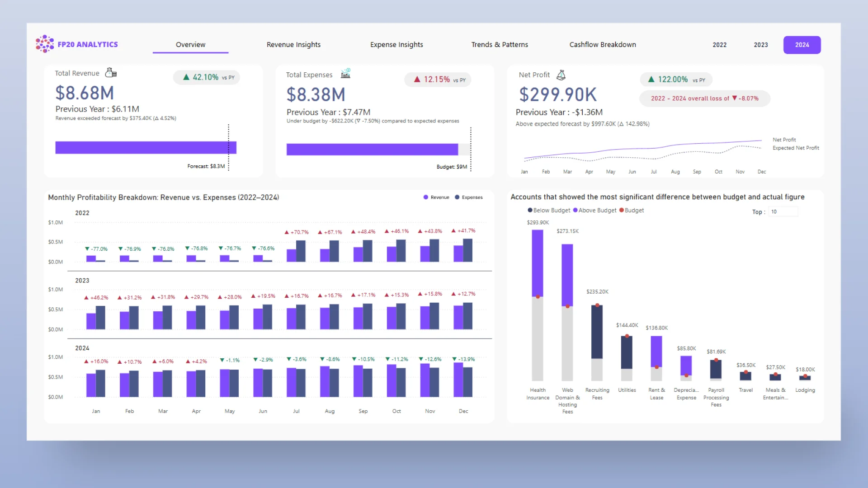Click the FP20 Analytics logo icon
Screen dimensions: 868x488
pyautogui.click(x=44, y=44)
